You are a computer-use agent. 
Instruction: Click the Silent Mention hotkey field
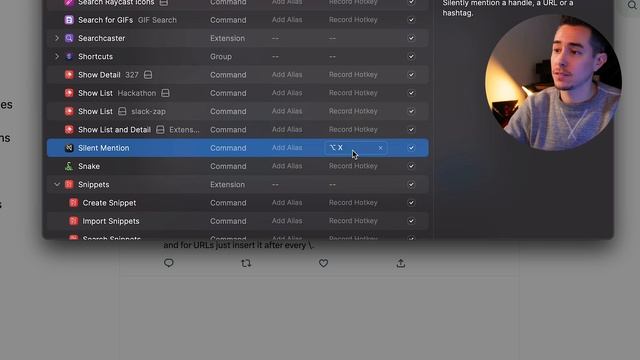click(x=356, y=148)
